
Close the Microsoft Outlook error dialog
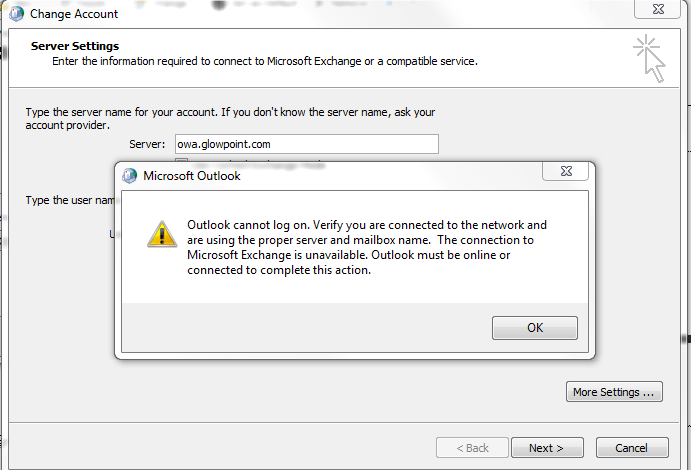click(564, 175)
